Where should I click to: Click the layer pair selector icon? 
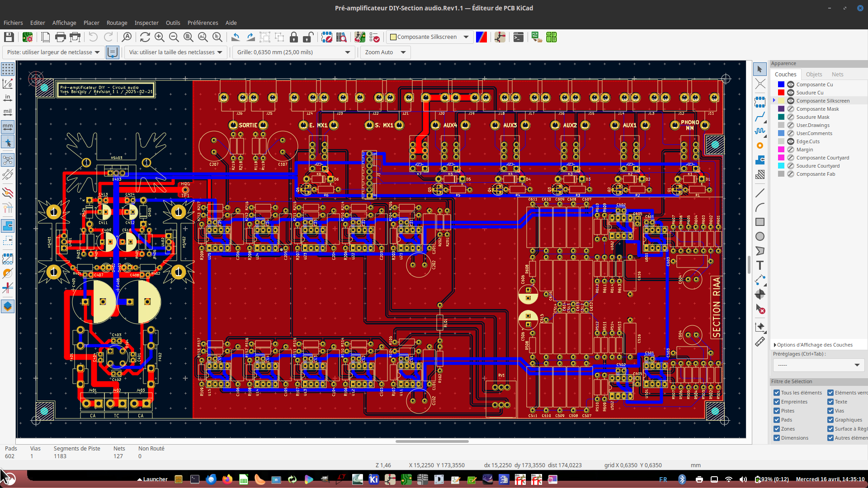[481, 37]
